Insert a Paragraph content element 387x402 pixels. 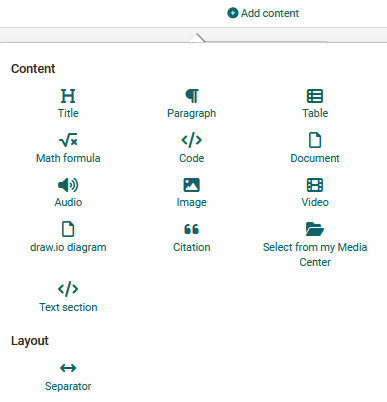(192, 104)
